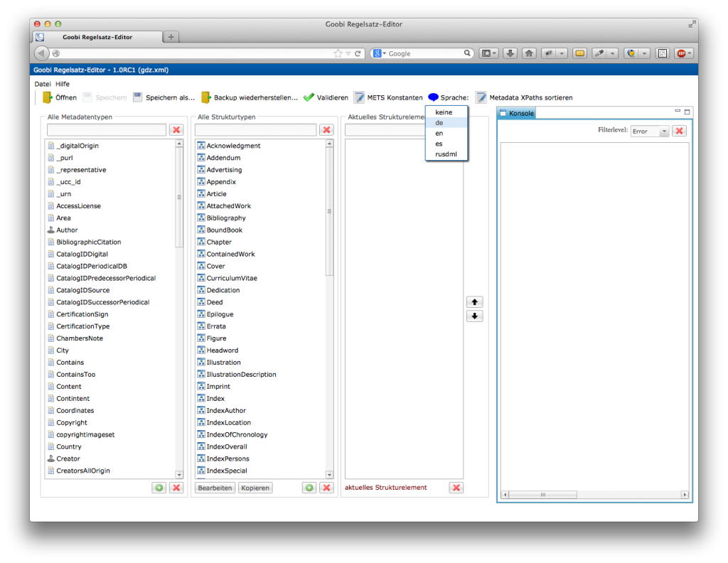Select CatalogIDDigital metadata type
This screenshot has width=728, height=563.
coord(82,254)
